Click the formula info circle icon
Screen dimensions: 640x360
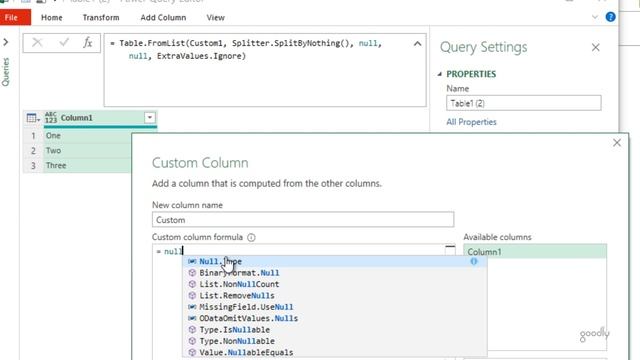(x=251, y=237)
